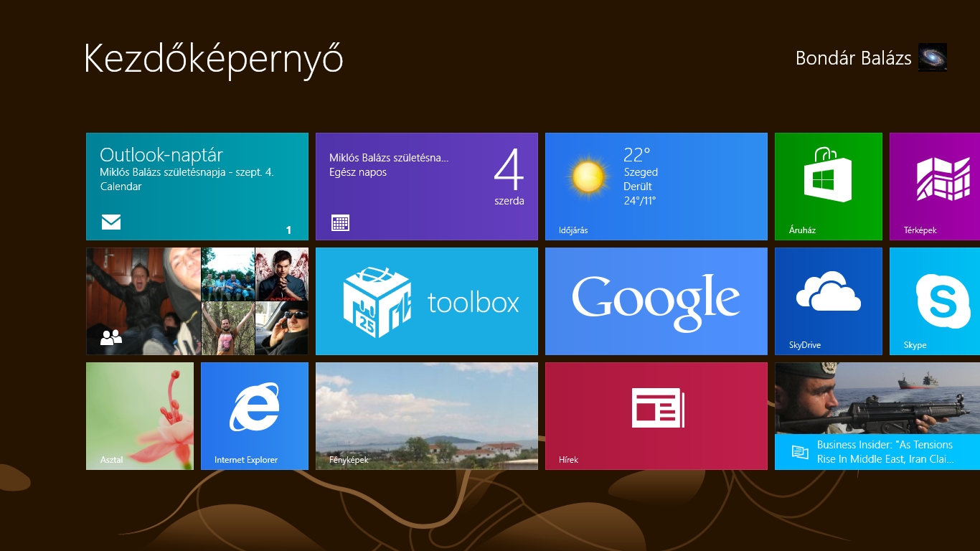Open the Hírek news app
The image size is (980, 551).
[656, 415]
